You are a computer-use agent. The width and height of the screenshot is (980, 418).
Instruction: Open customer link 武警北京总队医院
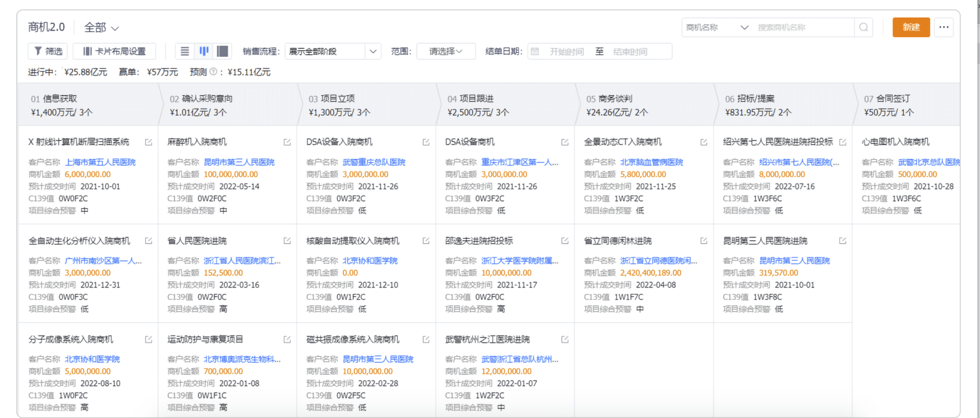[x=929, y=162]
